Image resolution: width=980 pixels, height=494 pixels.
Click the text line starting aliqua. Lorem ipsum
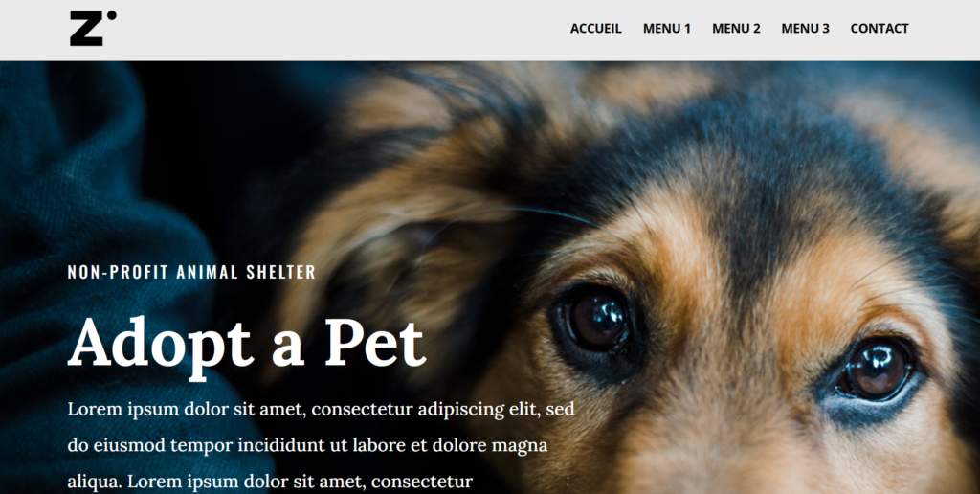270,483
